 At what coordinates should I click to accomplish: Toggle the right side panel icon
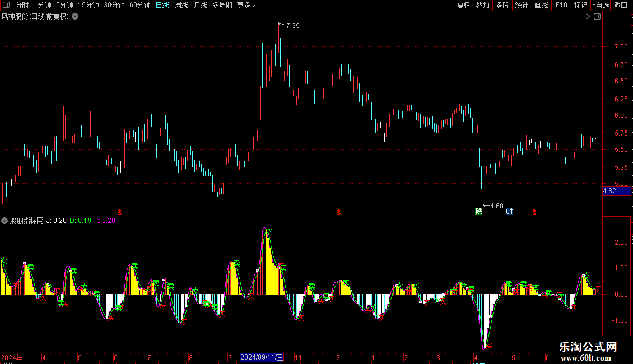coord(597,17)
